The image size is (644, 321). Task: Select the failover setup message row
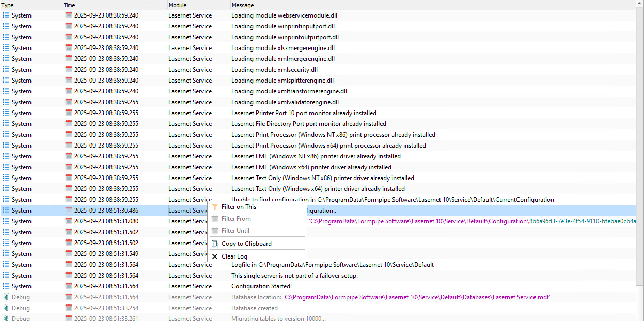pyautogui.click(x=318, y=276)
